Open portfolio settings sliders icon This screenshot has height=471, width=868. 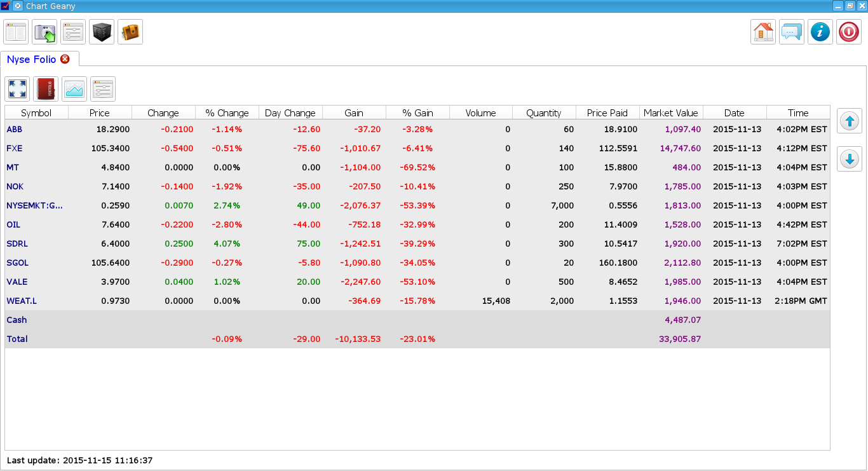click(x=103, y=89)
